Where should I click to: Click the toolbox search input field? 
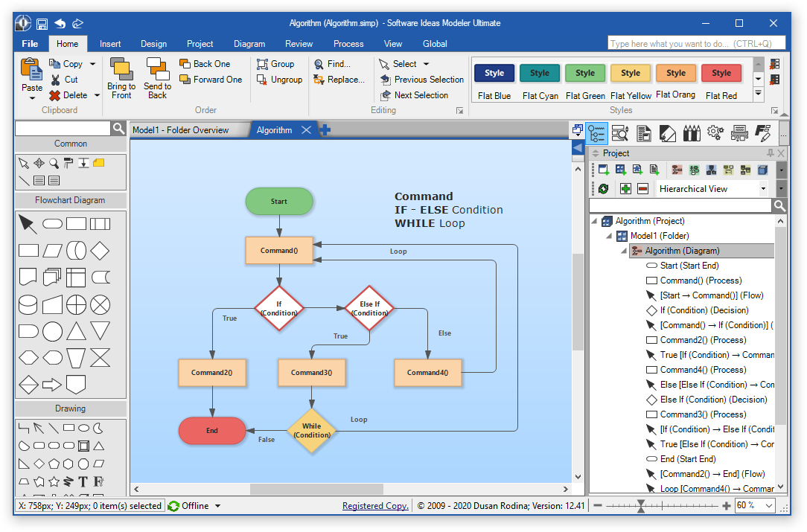click(x=63, y=128)
